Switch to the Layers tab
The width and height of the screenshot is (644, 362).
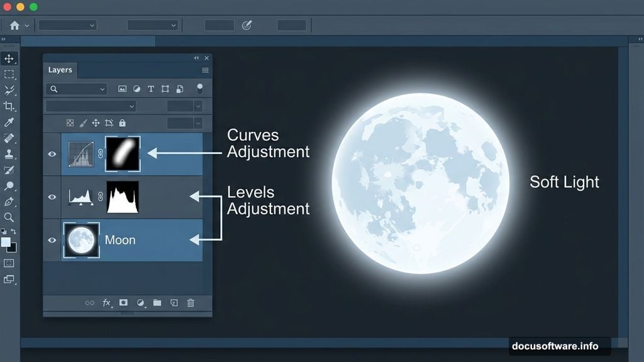click(60, 70)
